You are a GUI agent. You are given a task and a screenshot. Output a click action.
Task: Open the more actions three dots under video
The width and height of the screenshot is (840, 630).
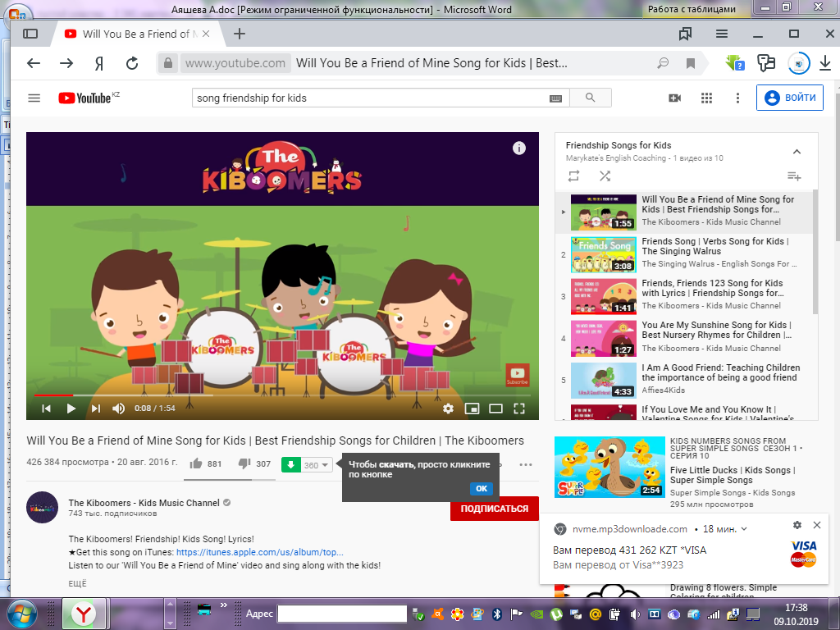(x=526, y=464)
